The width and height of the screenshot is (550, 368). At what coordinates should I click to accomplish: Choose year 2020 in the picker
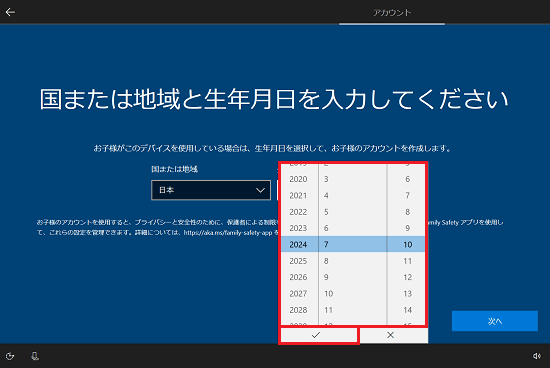click(299, 179)
